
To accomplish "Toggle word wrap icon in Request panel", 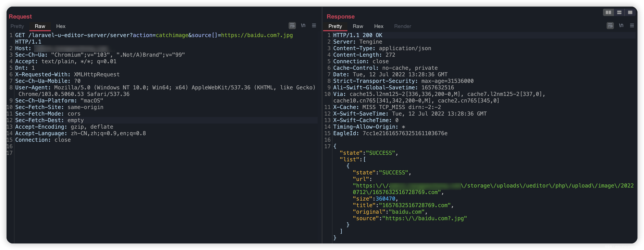I will click(x=292, y=25).
